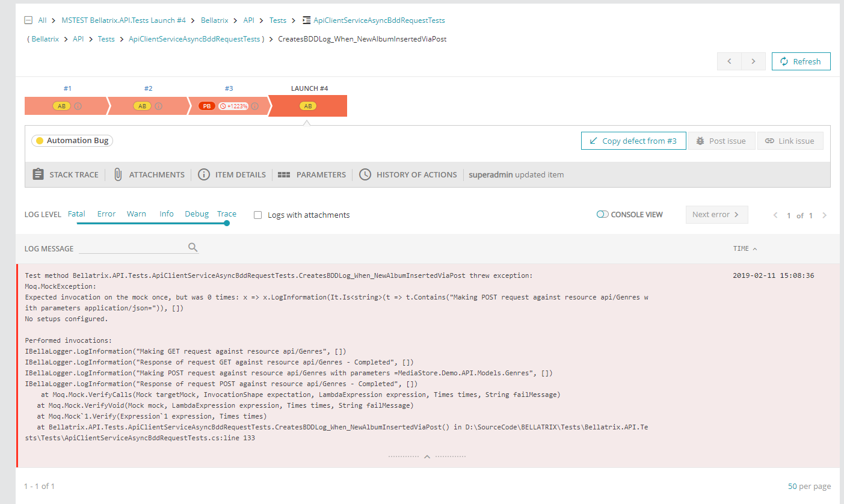The image size is (844, 504).
Task: Click the Refresh button
Action: click(x=801, y=61)
